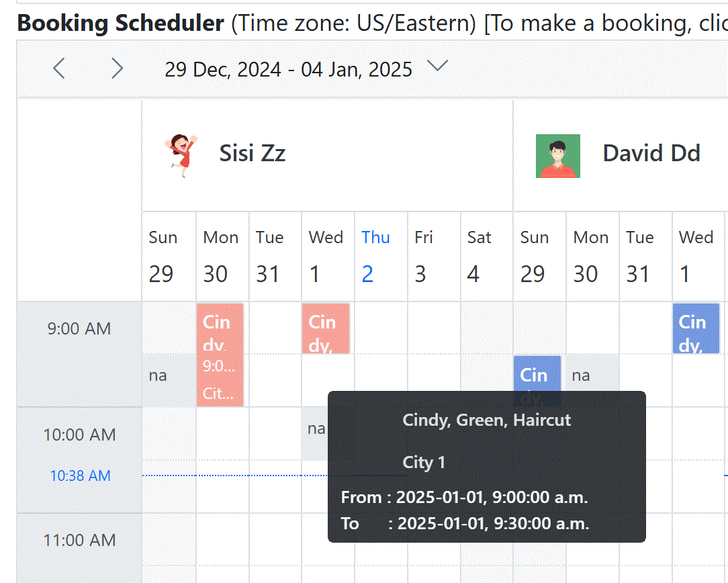Image resolution: width=728 pixels, height=583 pixels.
Task: Go to the next week arrow
Action: (117, 68)
